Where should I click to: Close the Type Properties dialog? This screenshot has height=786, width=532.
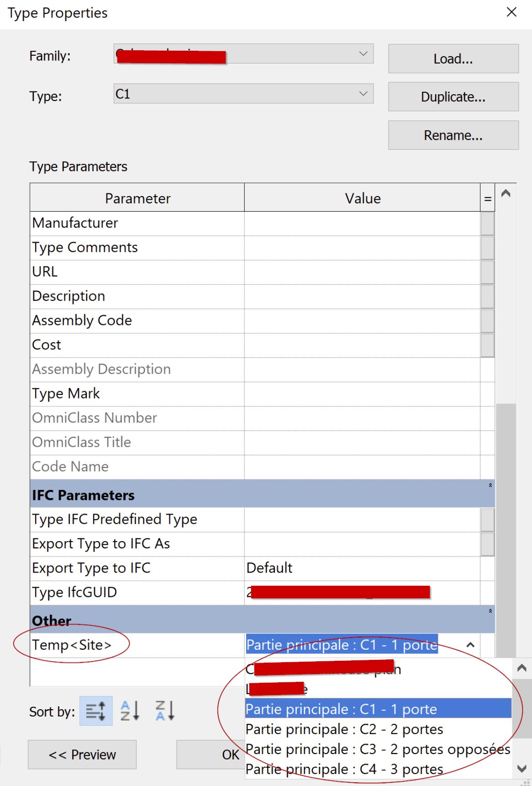(x=511, y=12)
